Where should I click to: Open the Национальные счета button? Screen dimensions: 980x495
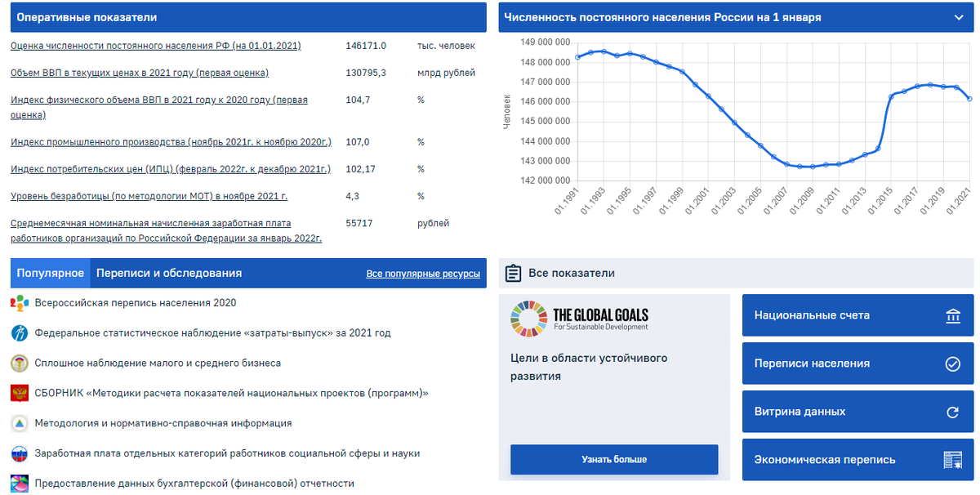pyautogui.click(x=857, y=315)
